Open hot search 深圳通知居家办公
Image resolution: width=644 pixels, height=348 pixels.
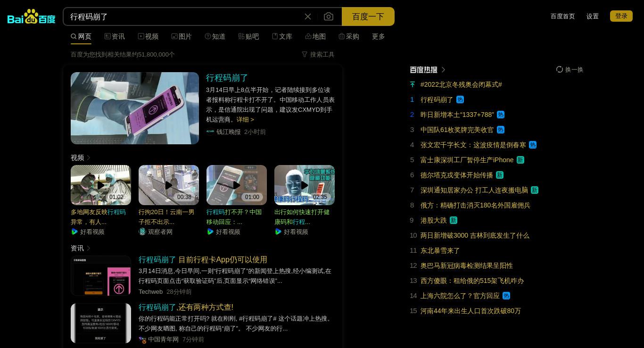474,190
